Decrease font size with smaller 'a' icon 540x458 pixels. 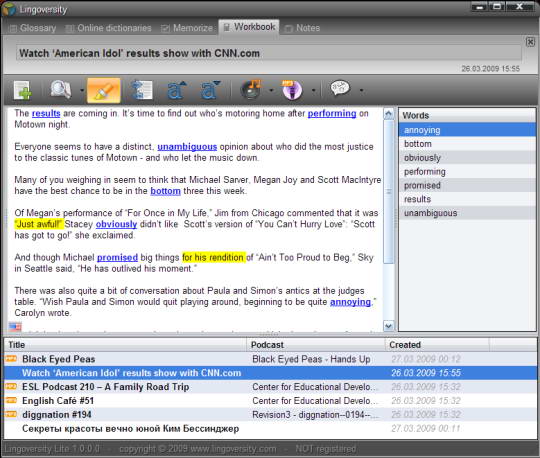point(210,90)
